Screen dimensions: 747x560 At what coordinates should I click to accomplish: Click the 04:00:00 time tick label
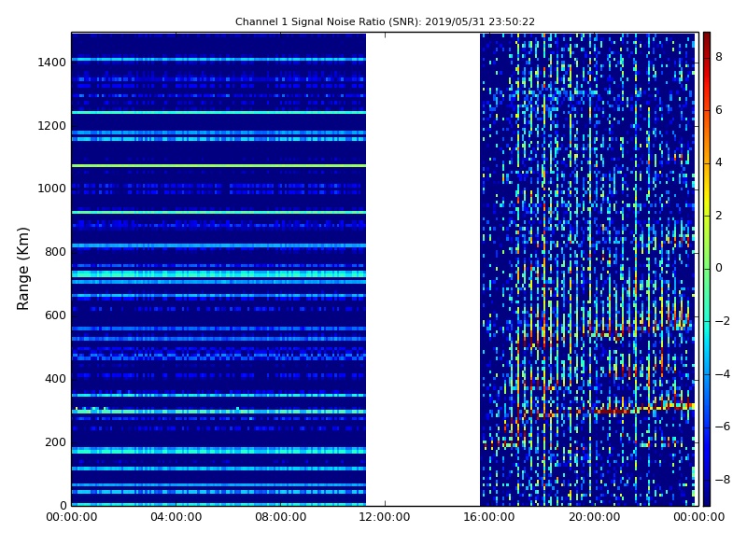click(x=176, y=517)
